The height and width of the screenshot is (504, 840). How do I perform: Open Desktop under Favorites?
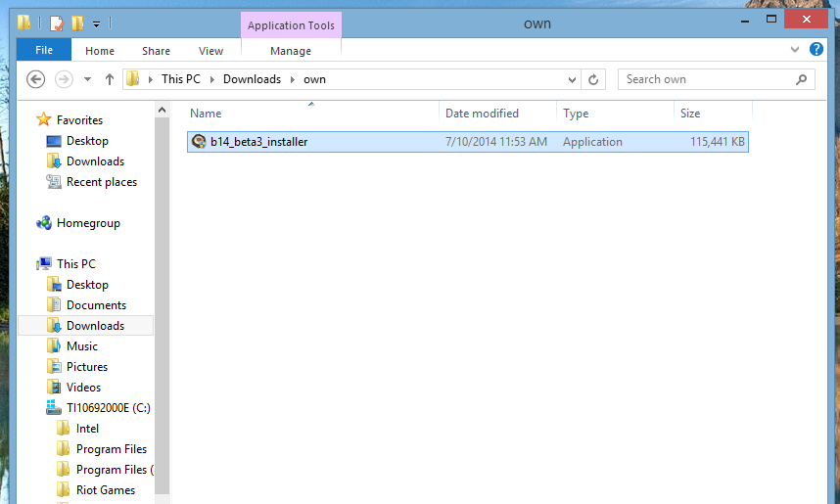pyautogui.click(x=87, y=141)
